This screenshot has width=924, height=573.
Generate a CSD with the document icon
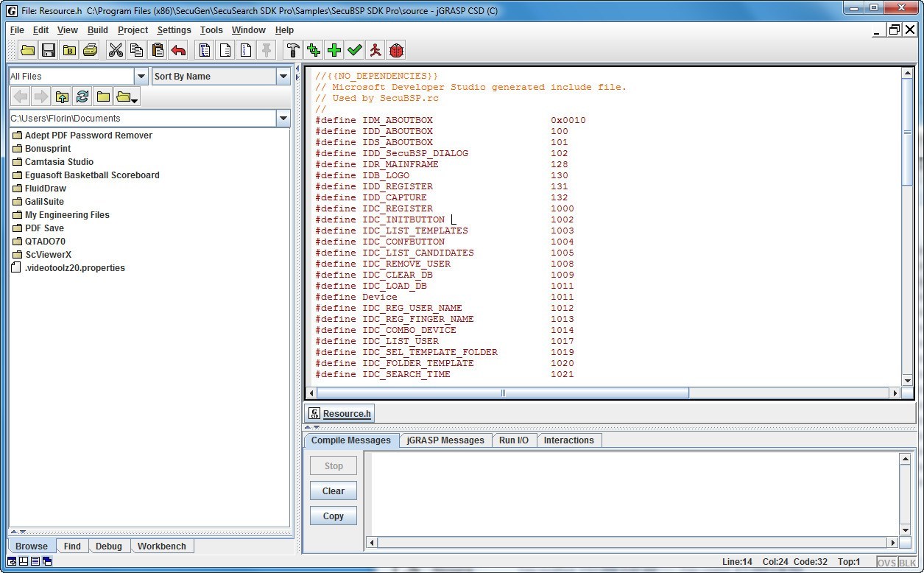205,49
